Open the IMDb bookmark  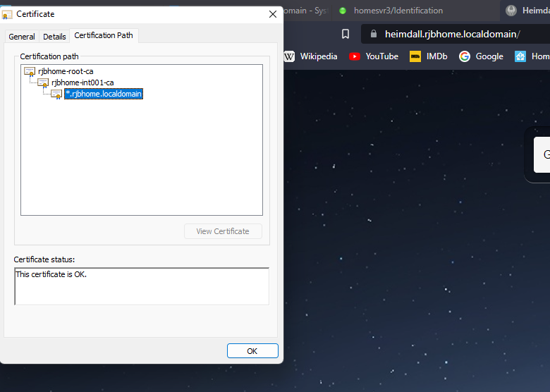point(429,56)
